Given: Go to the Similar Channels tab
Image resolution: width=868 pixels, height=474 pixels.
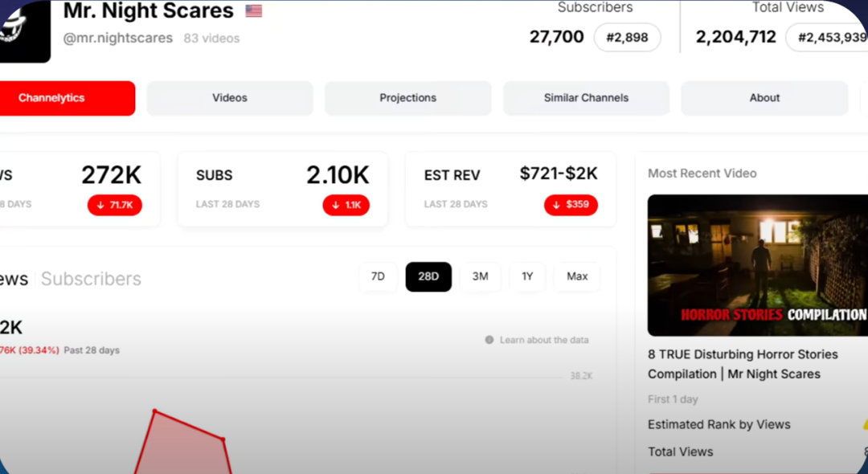Looking at the screenshot, I should [586, 98].
